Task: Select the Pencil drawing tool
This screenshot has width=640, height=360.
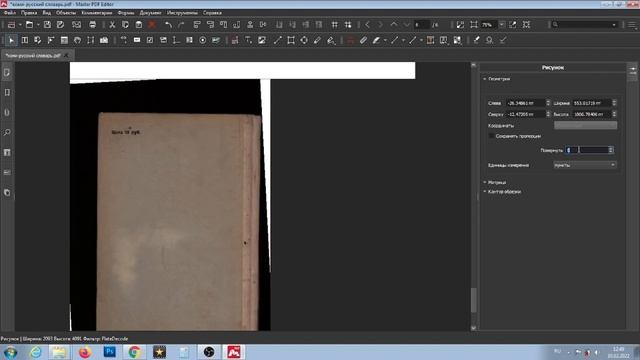Action: (x=318, y=40)
